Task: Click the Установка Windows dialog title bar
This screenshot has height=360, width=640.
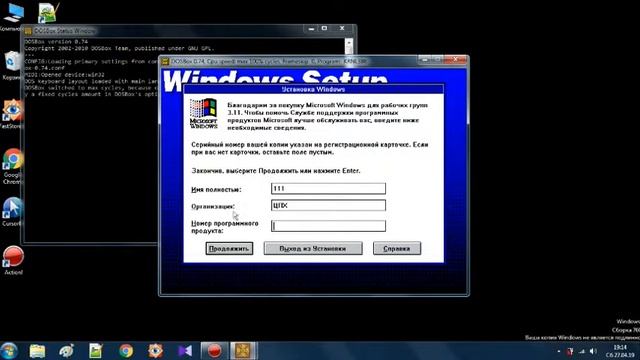Action: (x=313, y=89)
